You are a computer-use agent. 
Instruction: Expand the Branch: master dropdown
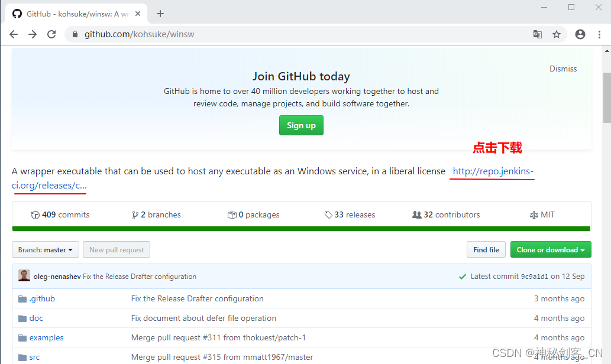pos(46,249)
